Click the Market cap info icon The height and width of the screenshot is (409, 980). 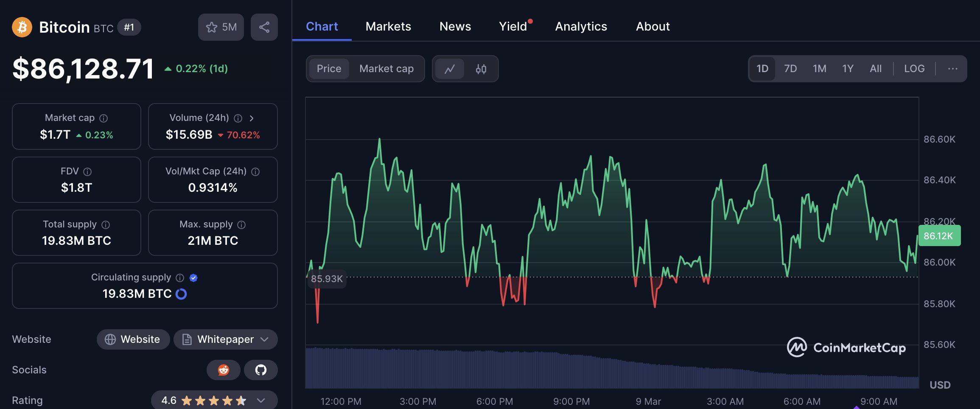click(x=104, y=118)
